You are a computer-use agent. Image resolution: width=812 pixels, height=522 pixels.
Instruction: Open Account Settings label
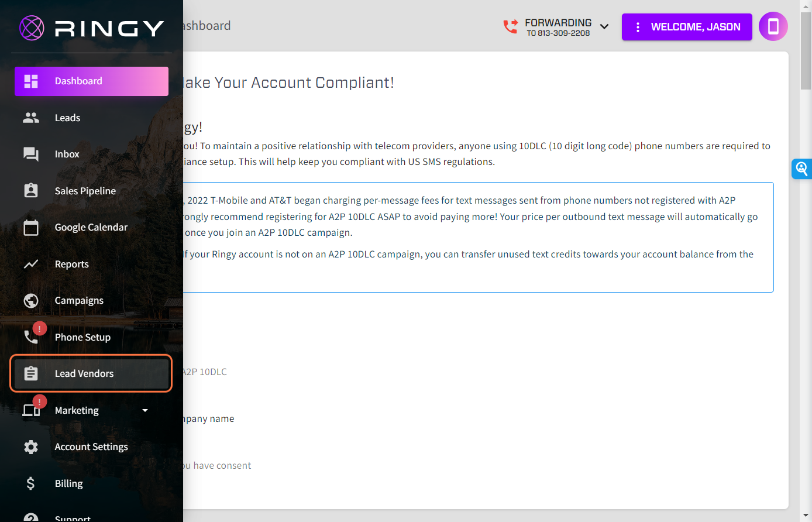[x=91, y=447]
